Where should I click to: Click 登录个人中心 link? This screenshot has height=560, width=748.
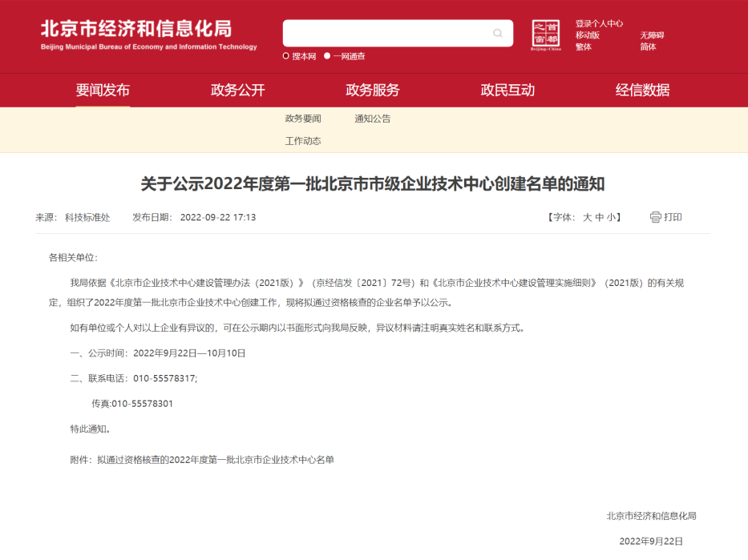click(599, 23)
